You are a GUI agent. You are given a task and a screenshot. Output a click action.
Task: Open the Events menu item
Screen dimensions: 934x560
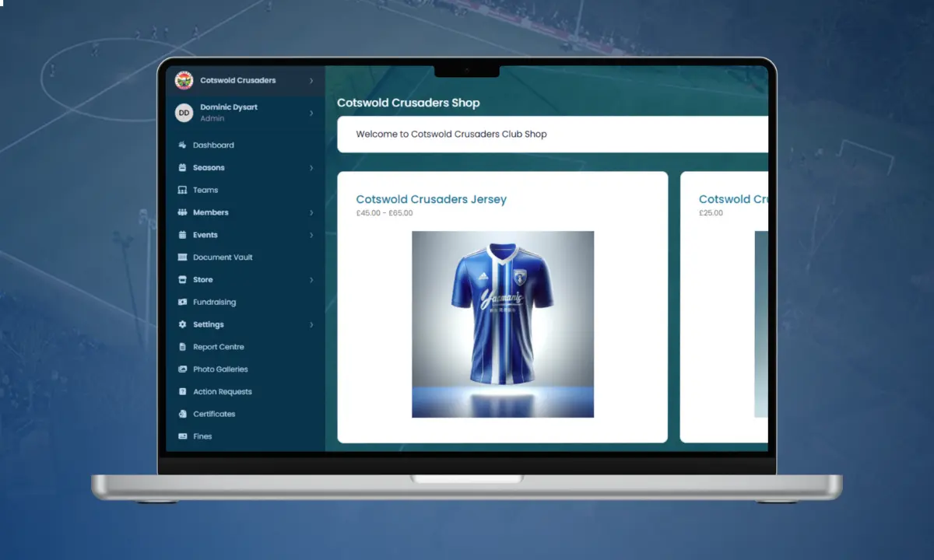[x=205, y=235]
